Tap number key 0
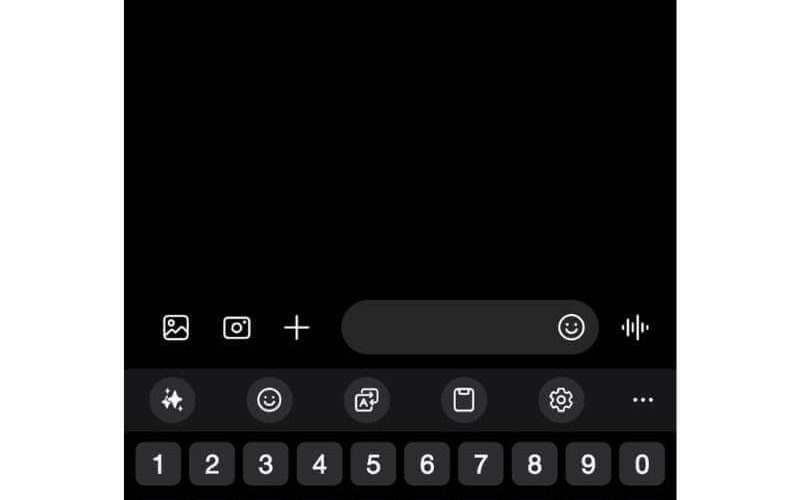Image resolution: width=800 pixels, height=500 pixels. click(x=642, y=464)
